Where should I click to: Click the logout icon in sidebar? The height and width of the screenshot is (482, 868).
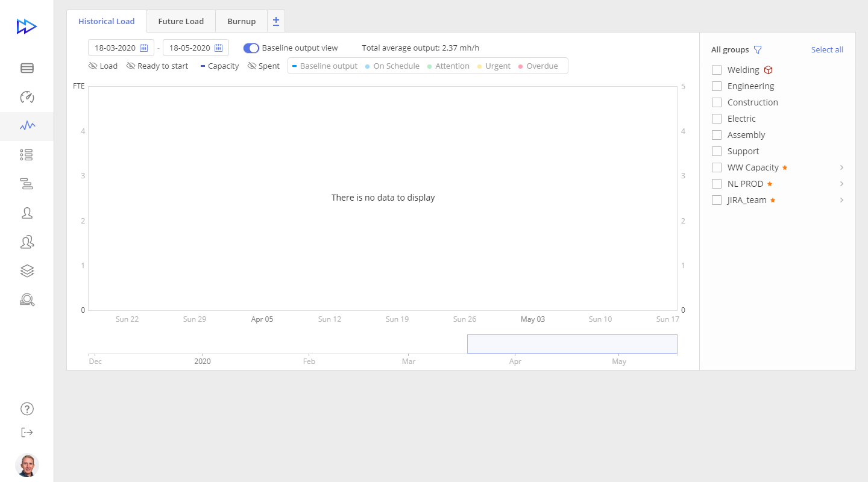pyautogui.click(x=27, y=432)
